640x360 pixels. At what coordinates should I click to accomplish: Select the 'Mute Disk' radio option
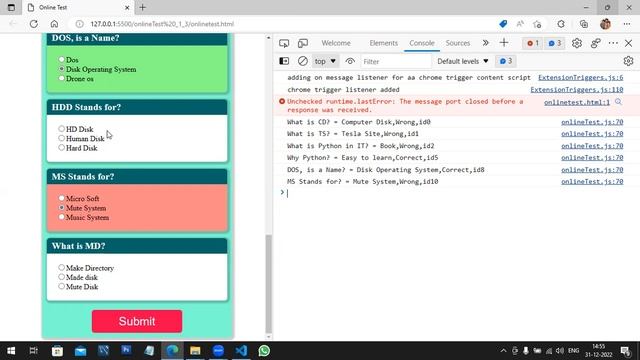tap(61, 287)
